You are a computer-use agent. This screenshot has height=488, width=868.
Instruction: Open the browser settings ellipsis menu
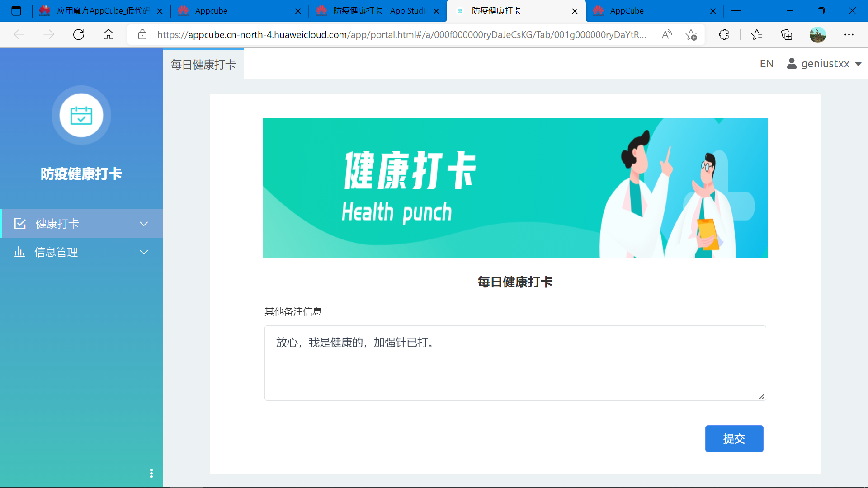849,35
